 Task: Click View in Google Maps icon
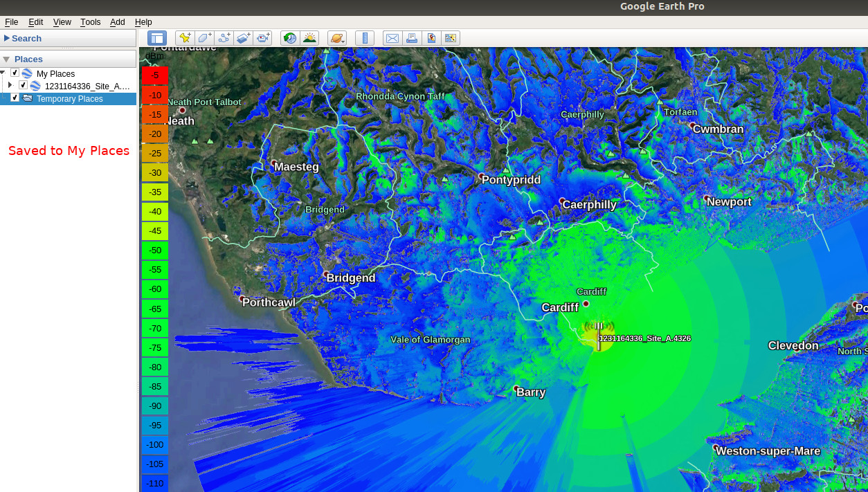451,38
